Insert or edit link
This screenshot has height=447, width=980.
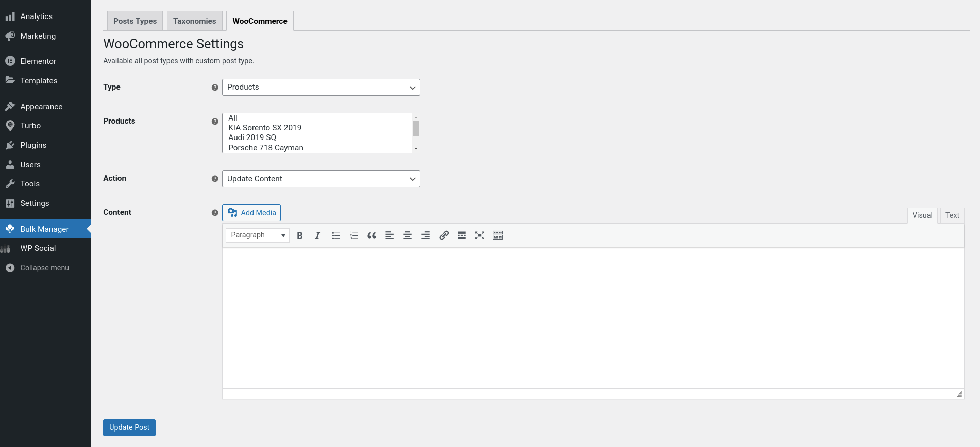[x=444, y=235]
